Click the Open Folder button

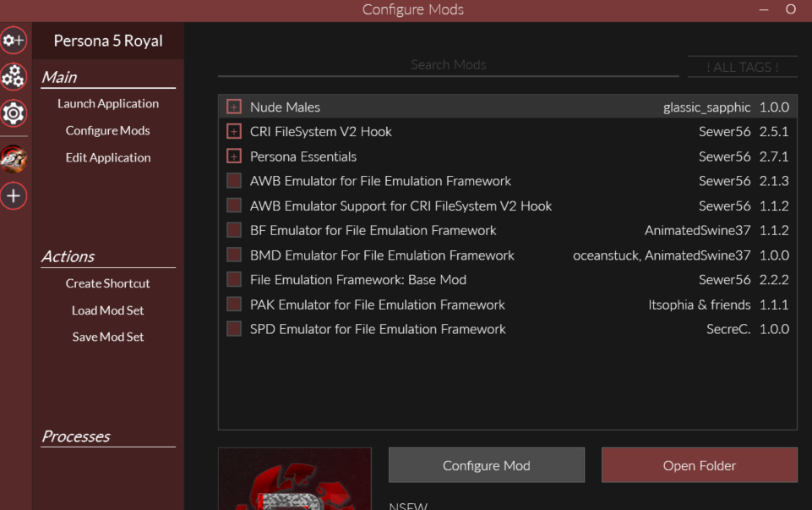point(699,465)
